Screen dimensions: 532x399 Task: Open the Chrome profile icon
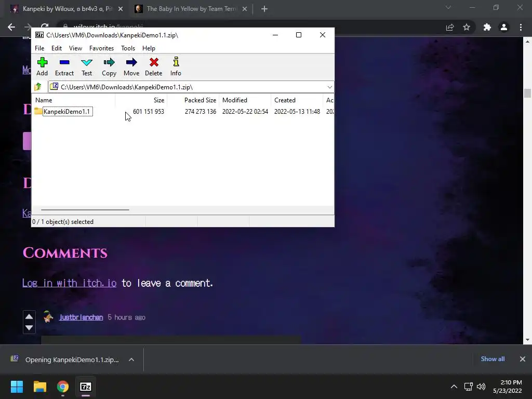click(504, 27)
